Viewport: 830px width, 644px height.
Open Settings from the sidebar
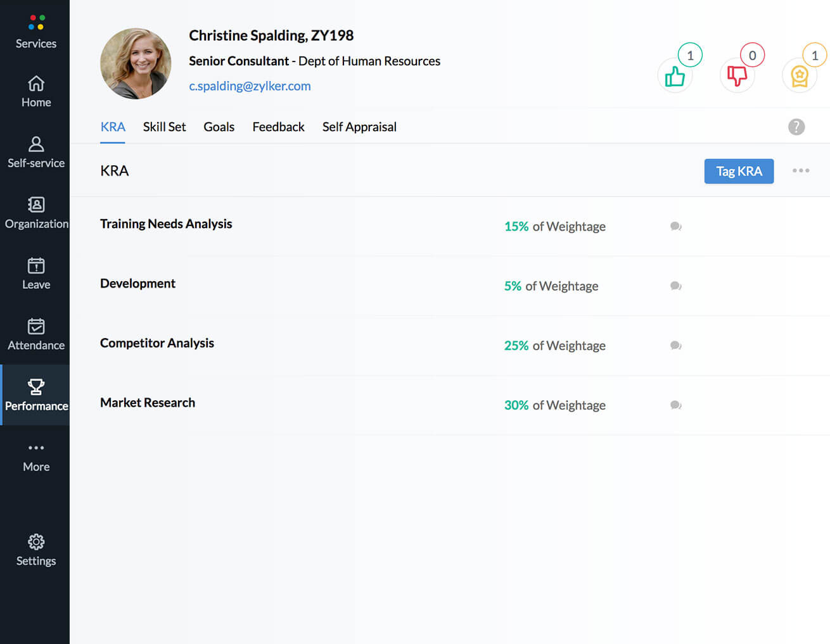pos(36,550)
